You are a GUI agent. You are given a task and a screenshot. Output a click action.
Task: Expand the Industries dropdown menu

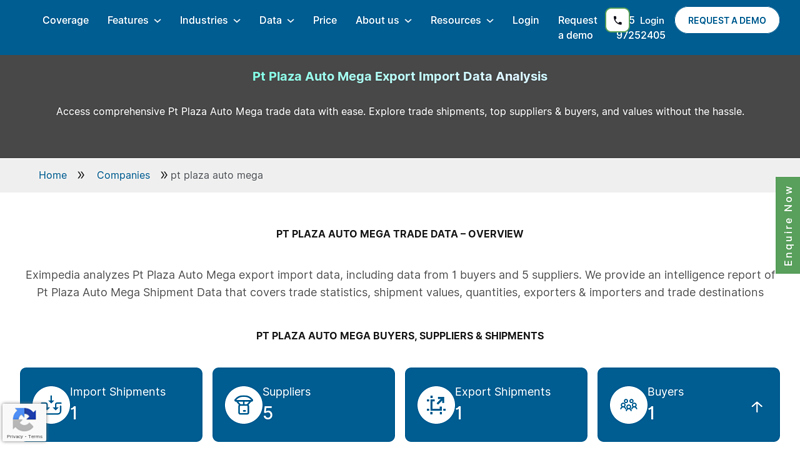tap(210, 20)
